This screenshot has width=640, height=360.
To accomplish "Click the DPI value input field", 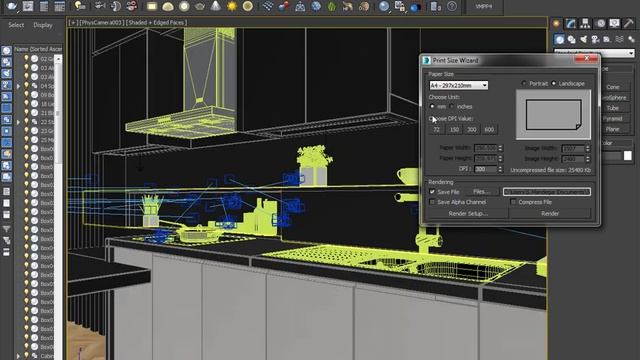I will pyautogui.click(x=486, y=169).
